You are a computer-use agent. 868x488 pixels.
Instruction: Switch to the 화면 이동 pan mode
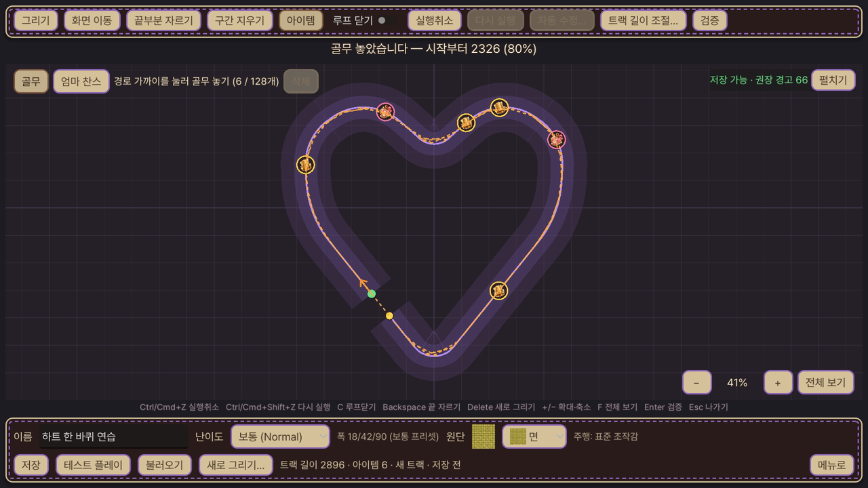(92, 20)
